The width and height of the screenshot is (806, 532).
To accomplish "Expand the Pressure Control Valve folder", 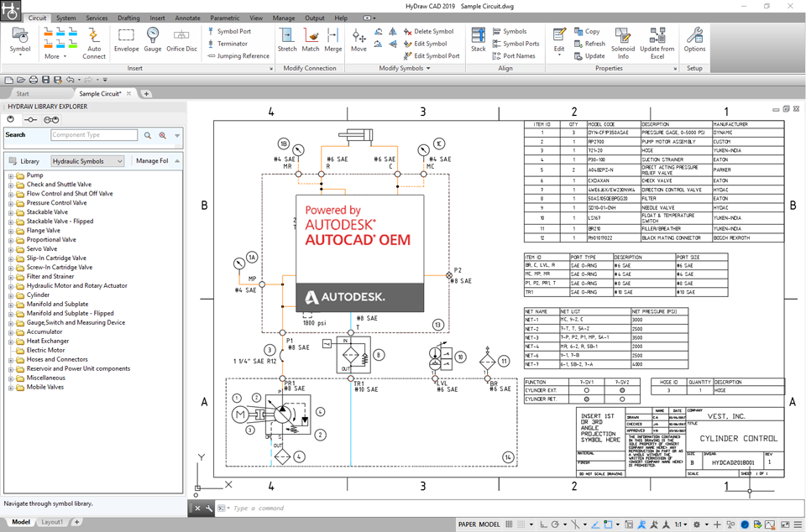I will tap(10, 203).
